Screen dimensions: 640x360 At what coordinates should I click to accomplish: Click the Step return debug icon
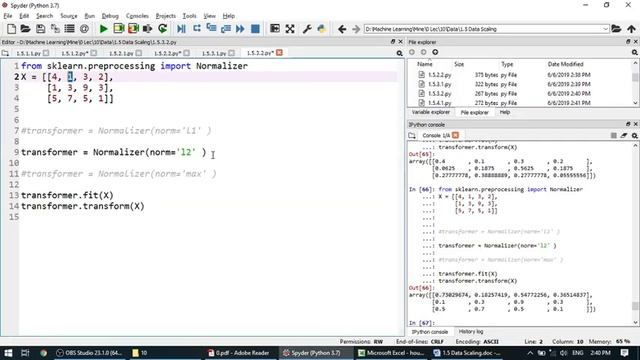click(x=226, y=29)
